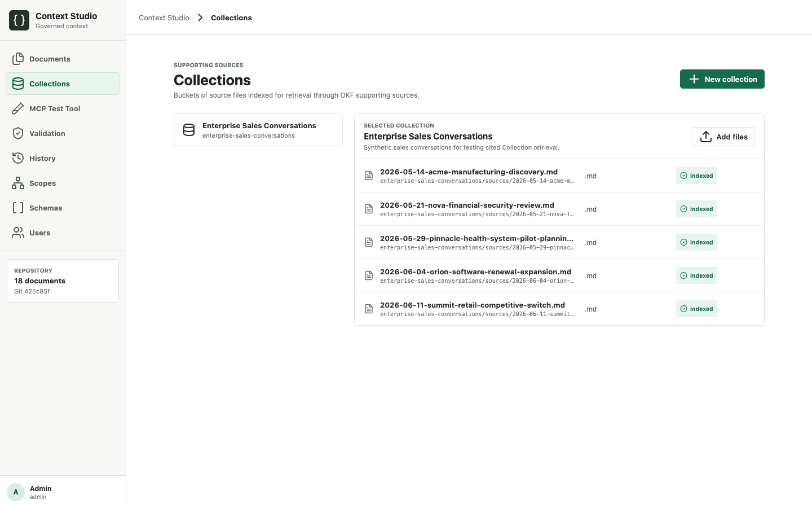Open the Schemas section
The height and width of the screenshot is (508, 812).
coord(63,208)
